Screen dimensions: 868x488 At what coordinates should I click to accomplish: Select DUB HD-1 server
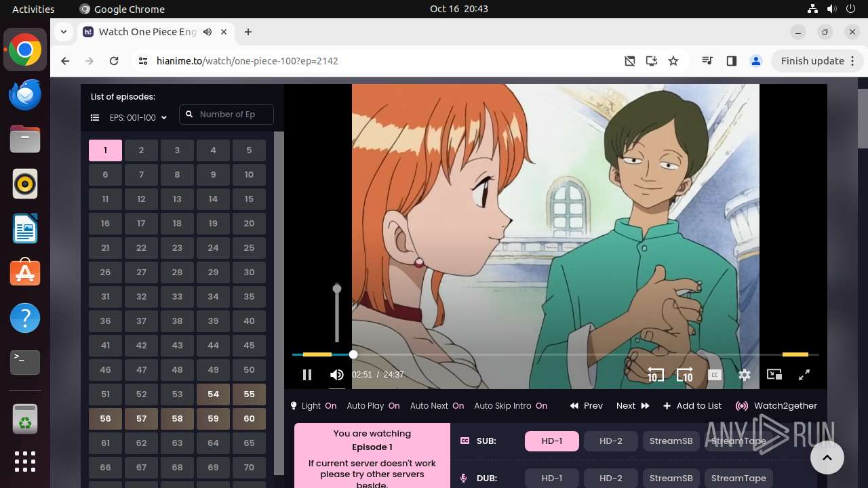pyautogui.click(x=552, y=479)
